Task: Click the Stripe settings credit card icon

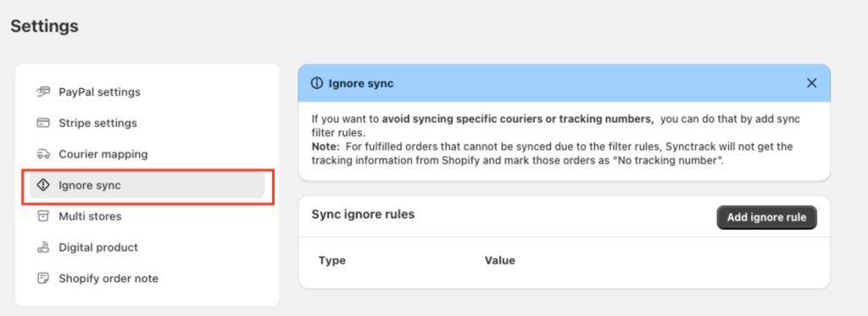Action: pos(43,123)
